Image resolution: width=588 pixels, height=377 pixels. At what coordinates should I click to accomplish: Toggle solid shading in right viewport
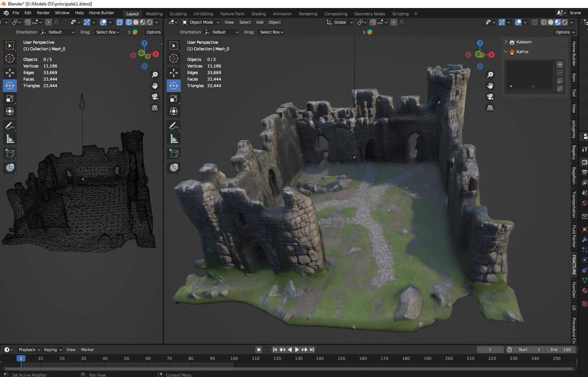pos(550,22)
